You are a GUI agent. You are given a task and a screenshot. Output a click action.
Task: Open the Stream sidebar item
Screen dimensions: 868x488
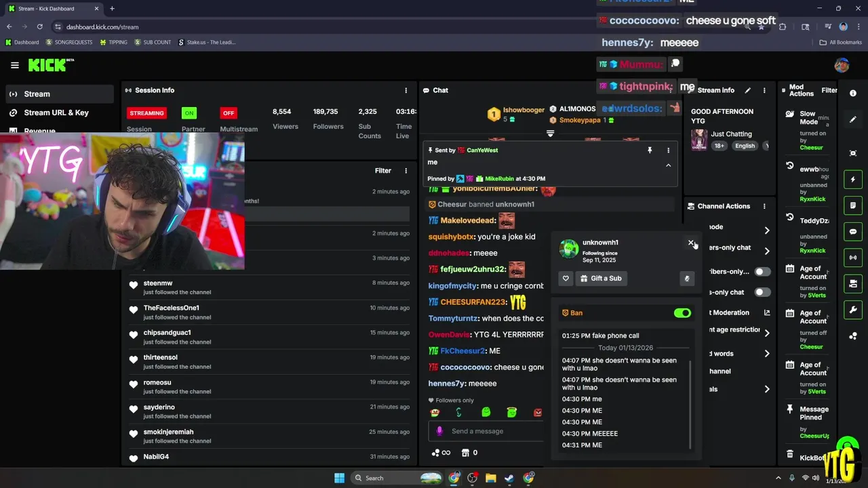[x=60, y=94]
